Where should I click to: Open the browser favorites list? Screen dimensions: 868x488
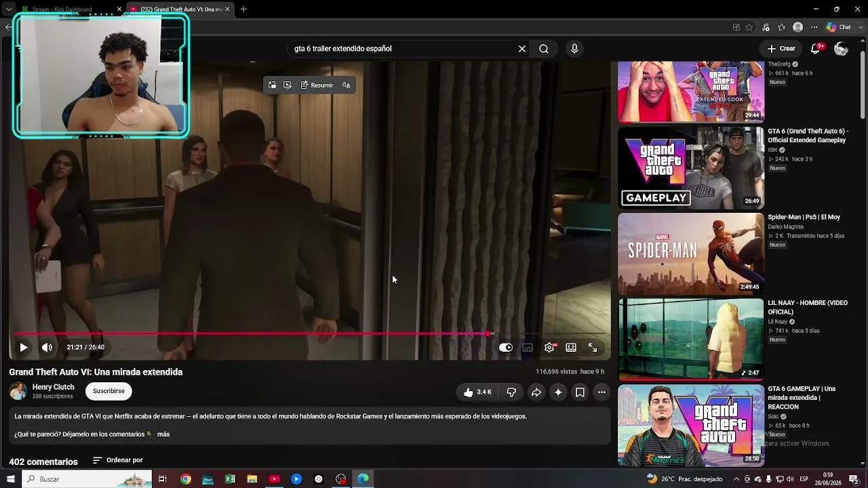point(782,27)
